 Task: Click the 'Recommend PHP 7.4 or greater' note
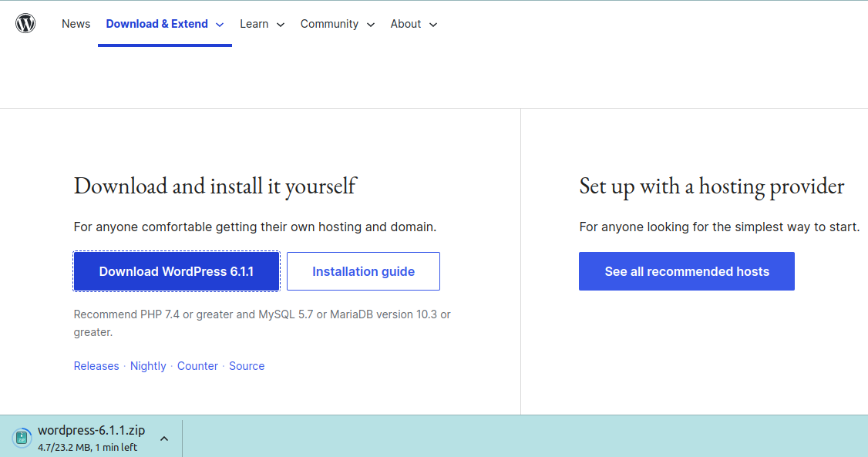[262, 323]
